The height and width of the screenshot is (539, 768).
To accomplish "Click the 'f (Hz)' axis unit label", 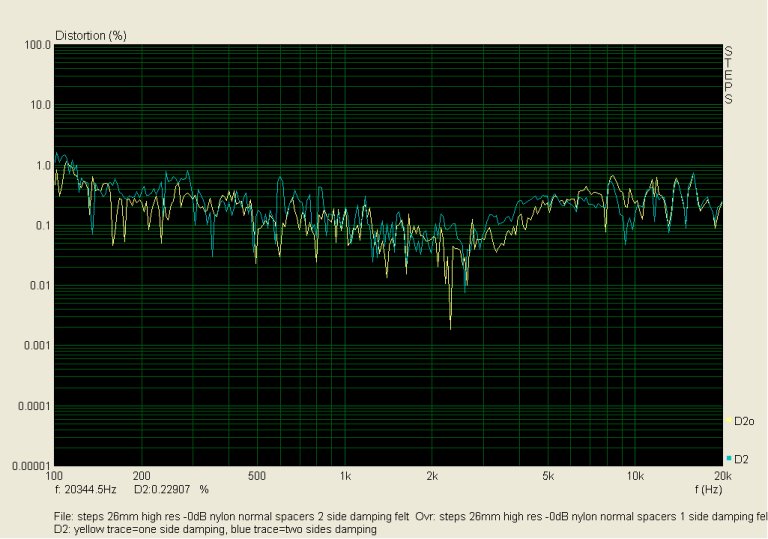I will click(x=708, y=489).
